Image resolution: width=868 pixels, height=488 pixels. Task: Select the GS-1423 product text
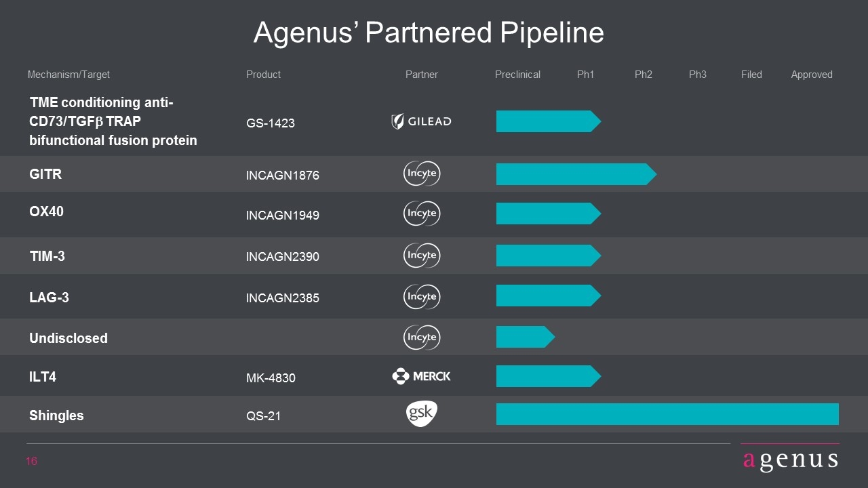(x=270, y=123)
